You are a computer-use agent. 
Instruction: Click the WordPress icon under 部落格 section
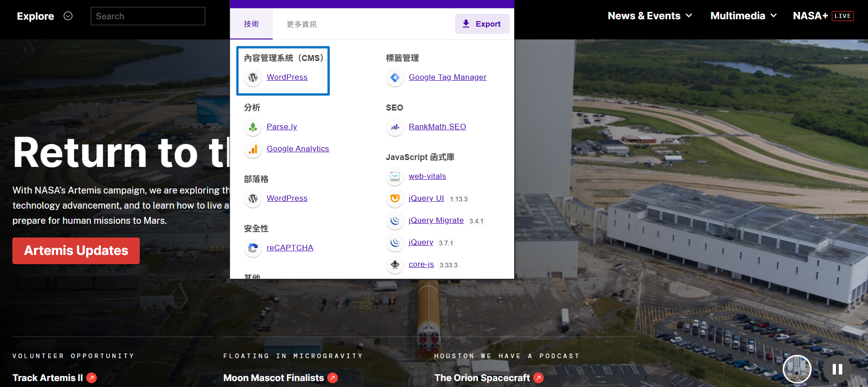[253, 199]
